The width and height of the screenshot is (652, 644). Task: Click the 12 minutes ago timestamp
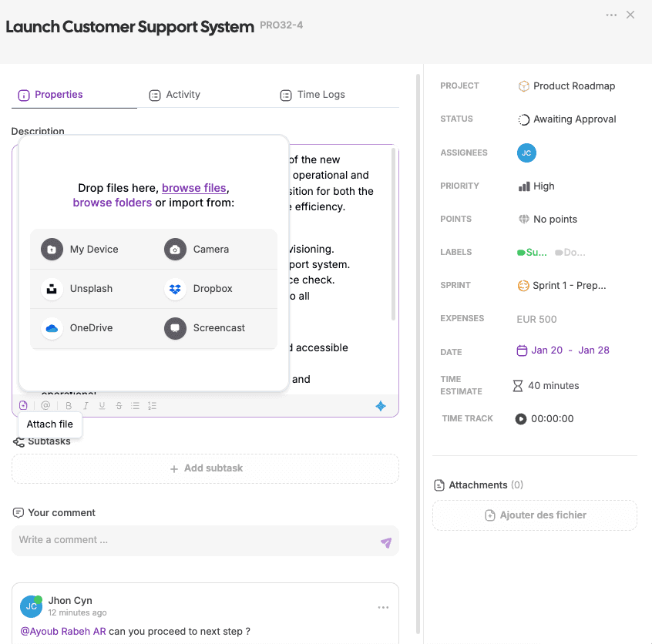click(x=77, y=612)
